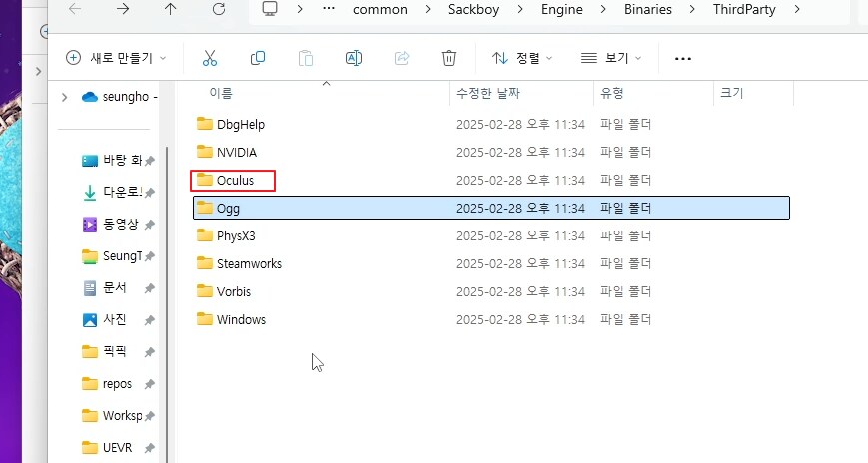Click the navigation pane scrollbar
The height and width of the screenshot is (463, 868).
[167, 304]
